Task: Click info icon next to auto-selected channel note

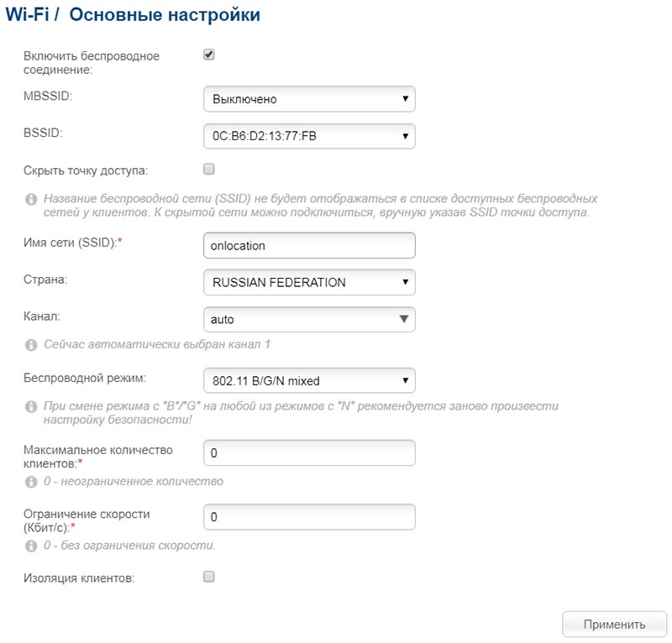Action: coord(31,345)
